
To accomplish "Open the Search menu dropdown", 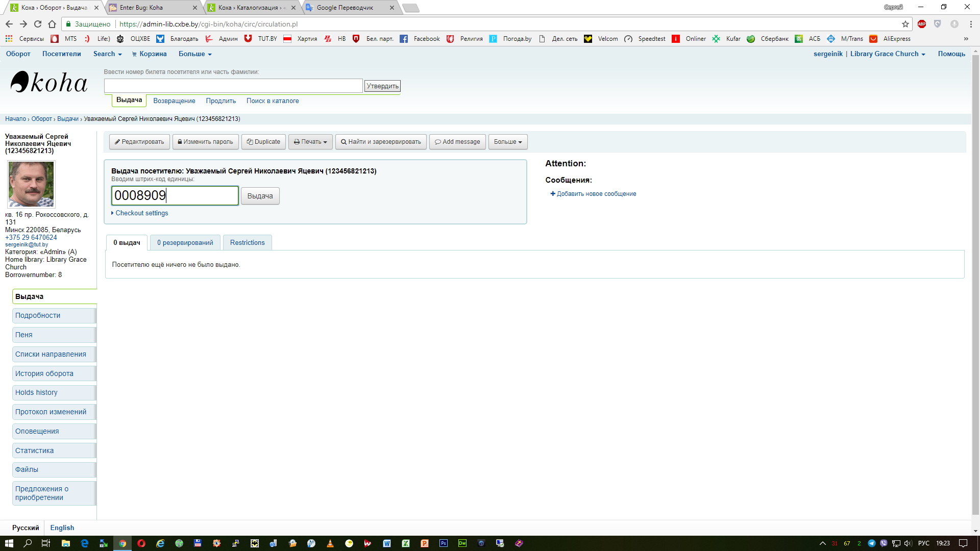I will (107, 54).
